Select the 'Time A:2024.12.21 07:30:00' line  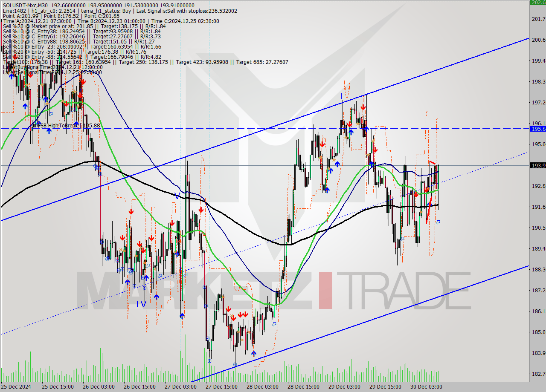(x=111, y=21)
